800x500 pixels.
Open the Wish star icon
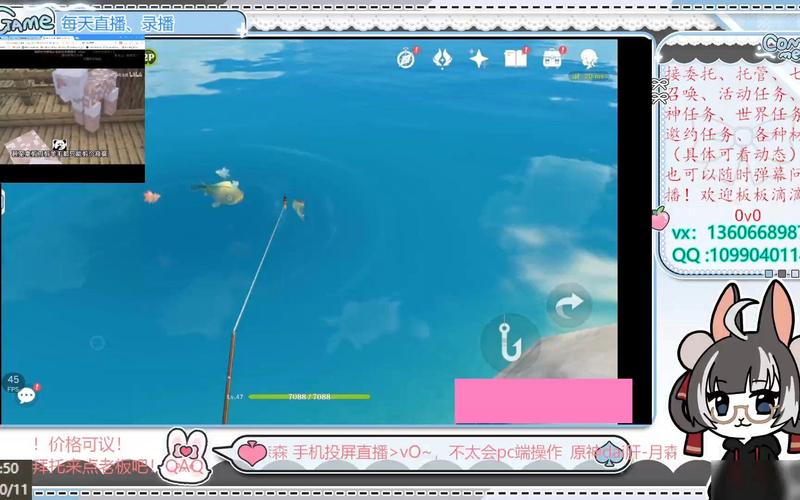click(x=479, y=59)
